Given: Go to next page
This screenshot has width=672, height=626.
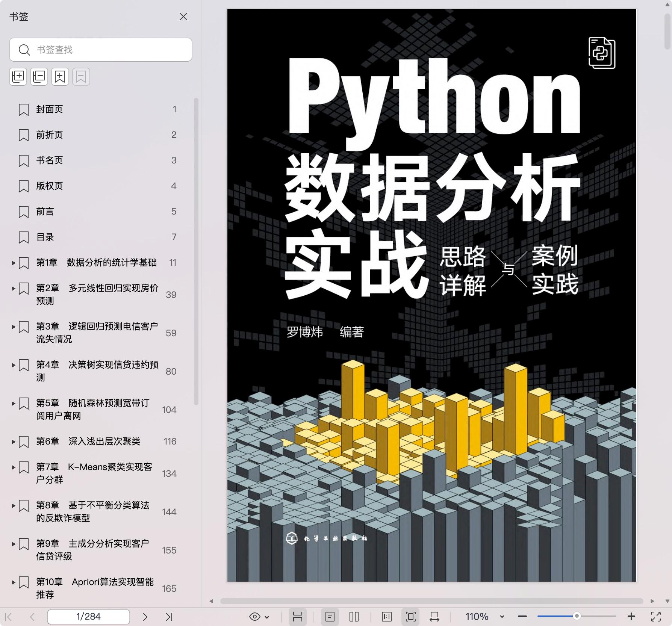Looking at the screenshot, I should pyautogui.click(x=145, y=617).
